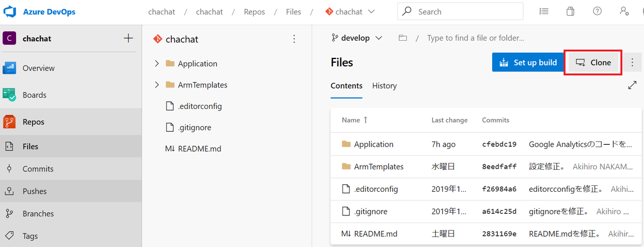Expand the ArmTemplates folder in the tree
644x247 pixels.
pyautogui.click(x=157, y=85)
